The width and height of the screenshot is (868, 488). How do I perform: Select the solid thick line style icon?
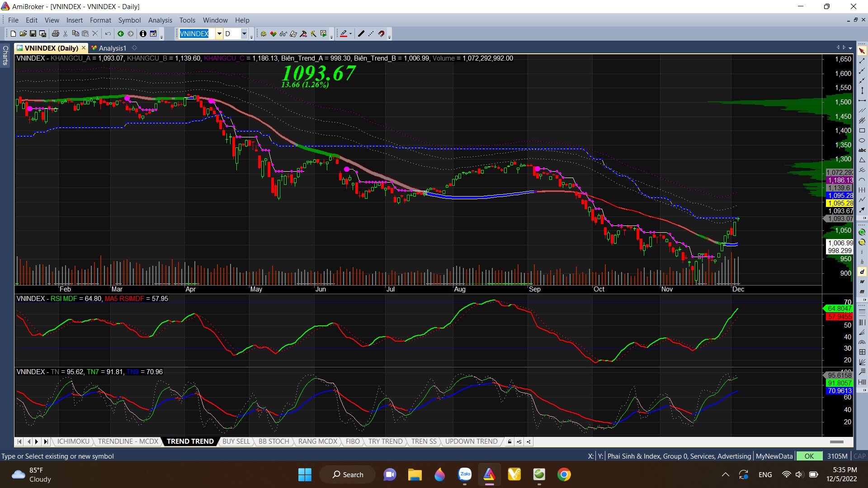tap(361, 33)
